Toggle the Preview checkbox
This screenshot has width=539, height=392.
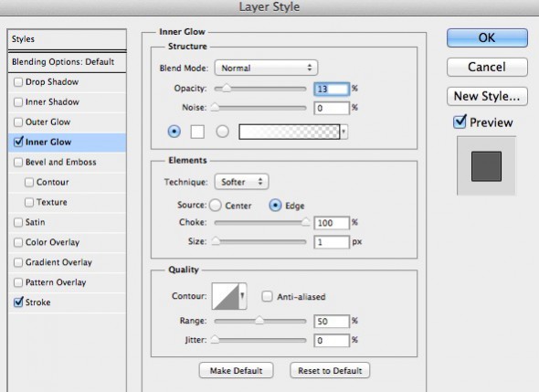(x=460, y=122)
